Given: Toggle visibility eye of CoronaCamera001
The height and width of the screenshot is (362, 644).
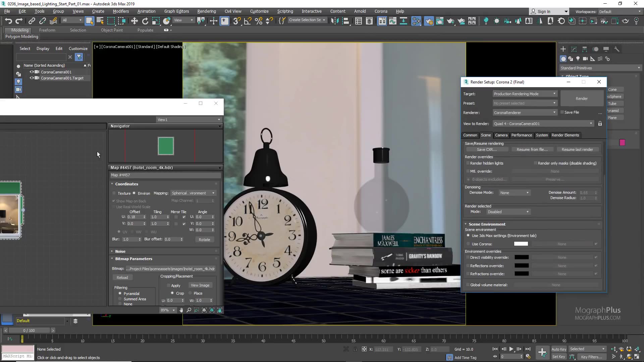Looking at the screenshot, I should click(32, 72).
